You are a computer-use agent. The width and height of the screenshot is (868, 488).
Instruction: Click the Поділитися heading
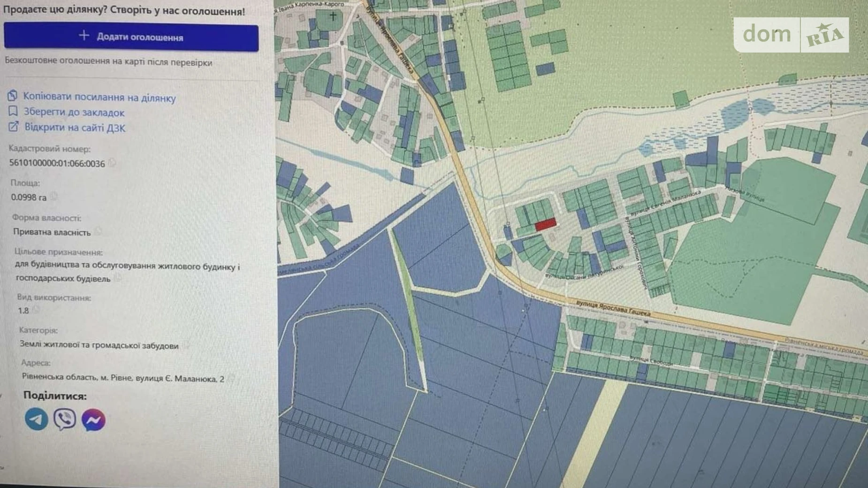(x=55, y=396)
